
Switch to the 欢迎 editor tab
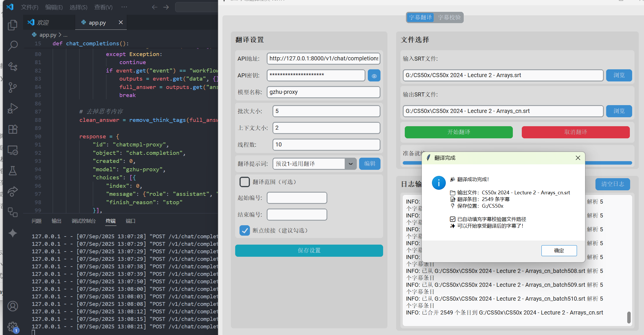(x=49, y=23)
